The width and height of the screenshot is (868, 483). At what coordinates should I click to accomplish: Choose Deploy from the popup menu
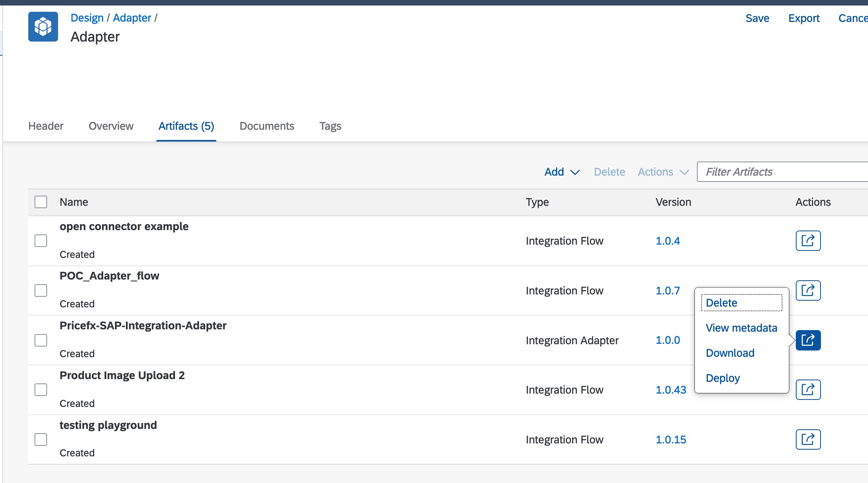(723, 378)
